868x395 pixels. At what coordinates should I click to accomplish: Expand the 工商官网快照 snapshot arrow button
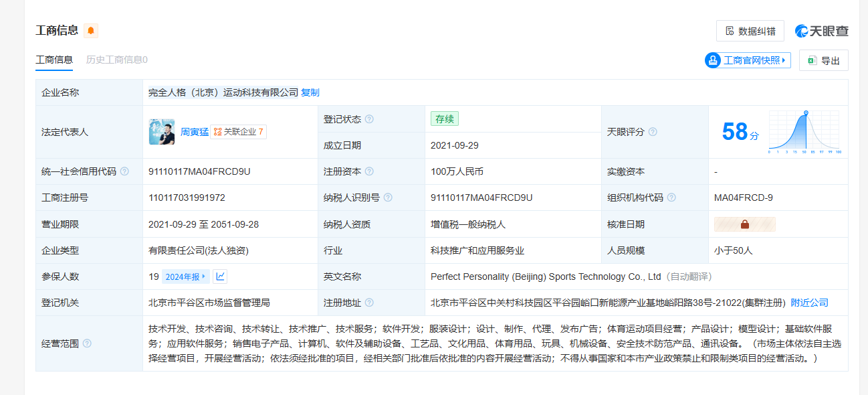[x=748, y=60]
